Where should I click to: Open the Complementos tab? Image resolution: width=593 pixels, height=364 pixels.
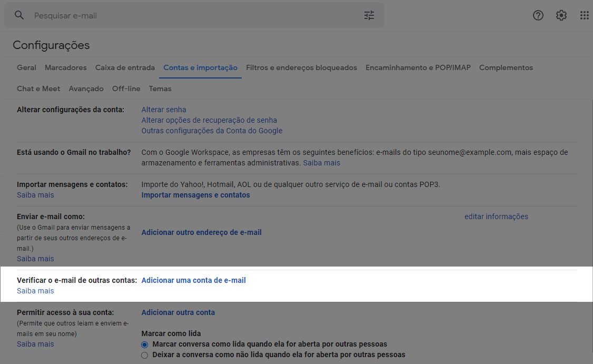(x=506, y=67)
